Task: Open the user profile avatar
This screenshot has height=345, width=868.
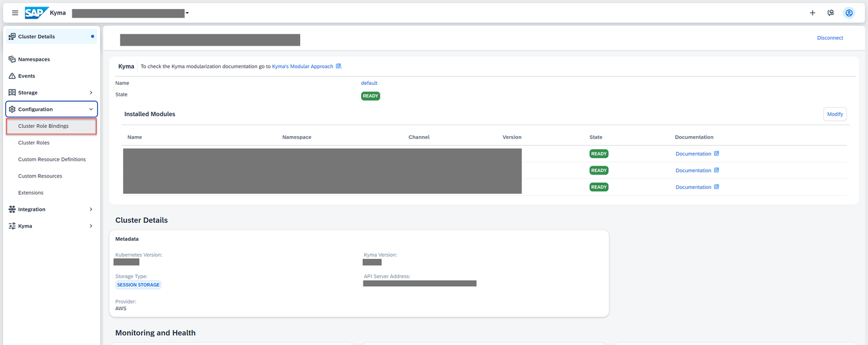Action: (849, 13)
